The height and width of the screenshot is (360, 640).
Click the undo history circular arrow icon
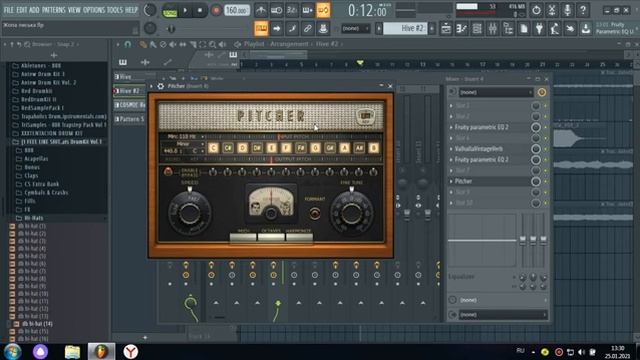(x=536, y=10)
